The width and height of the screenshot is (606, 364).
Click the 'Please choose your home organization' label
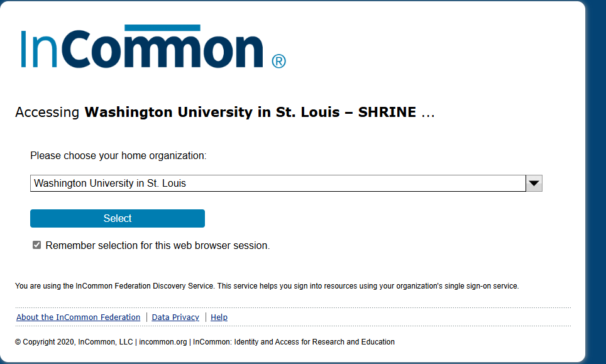[x=118, y=156]
